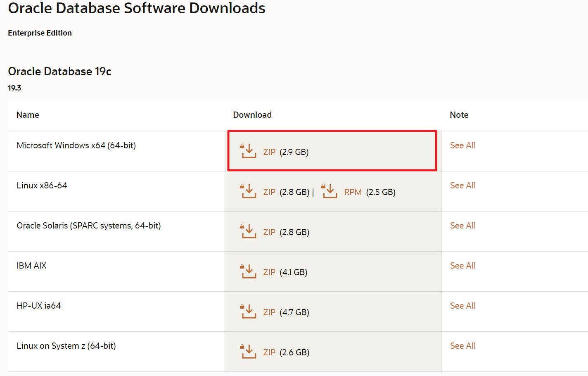Click the Linux on System z download icon
Image resolution: width=588 pixels, height=376 pixels.
tap(248, 352)
